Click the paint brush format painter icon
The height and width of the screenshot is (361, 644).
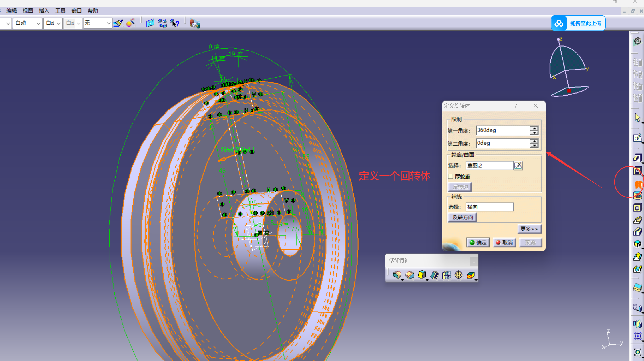118,23
